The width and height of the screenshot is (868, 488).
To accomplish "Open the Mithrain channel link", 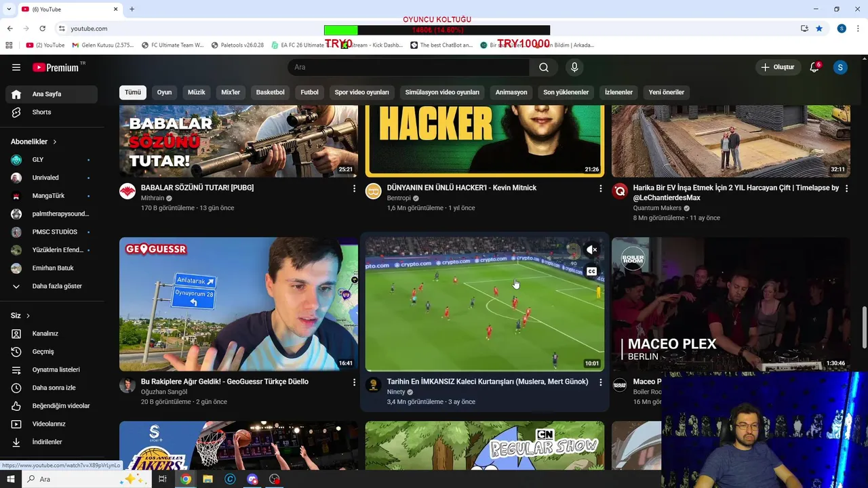I will pos(153,198).
